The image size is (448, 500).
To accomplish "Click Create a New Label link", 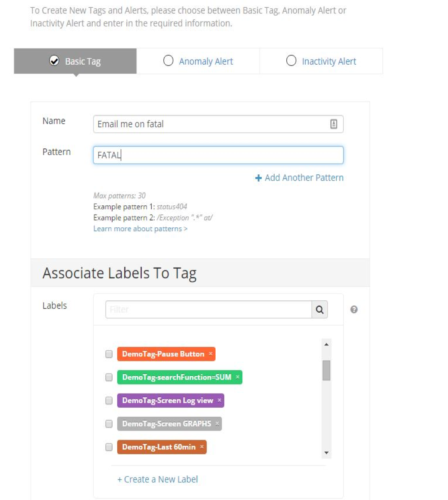I will point(157,479).
